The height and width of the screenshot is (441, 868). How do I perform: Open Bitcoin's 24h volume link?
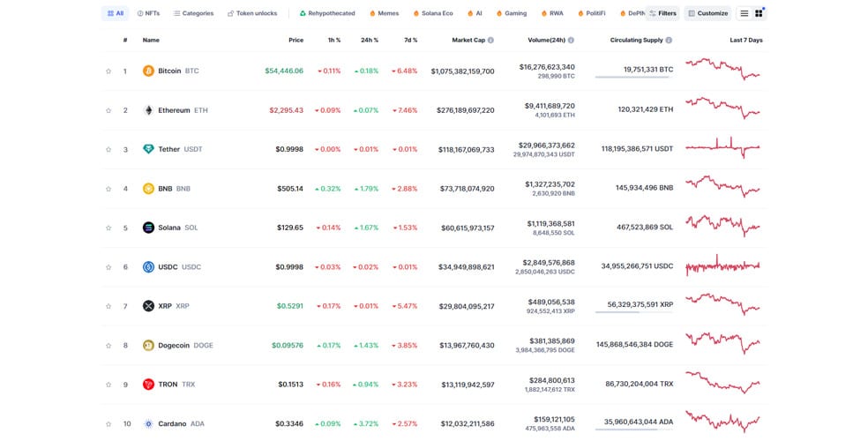coord(547,67)
